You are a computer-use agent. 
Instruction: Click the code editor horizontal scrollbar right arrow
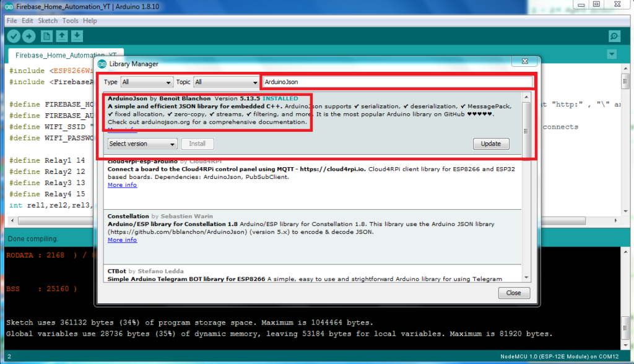[616, 221]
